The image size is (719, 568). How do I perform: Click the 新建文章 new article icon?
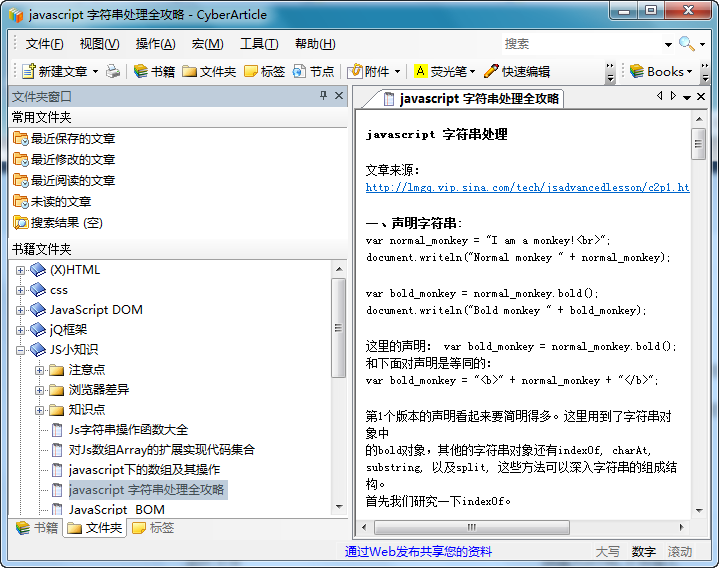(27, 72)
